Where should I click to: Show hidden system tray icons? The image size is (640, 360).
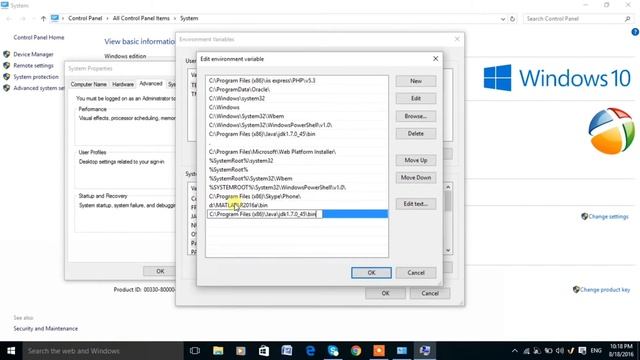(515, 351)
